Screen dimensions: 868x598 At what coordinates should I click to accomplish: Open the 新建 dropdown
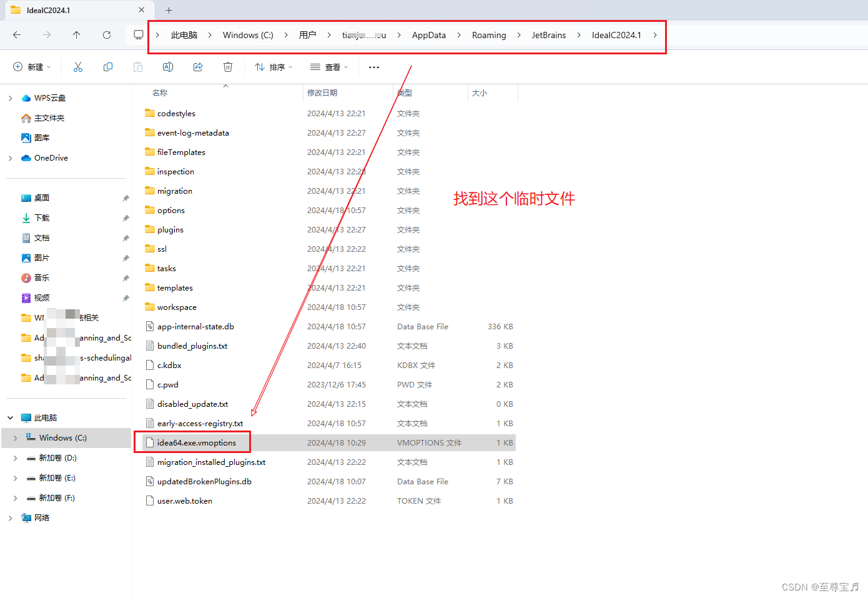32,67
